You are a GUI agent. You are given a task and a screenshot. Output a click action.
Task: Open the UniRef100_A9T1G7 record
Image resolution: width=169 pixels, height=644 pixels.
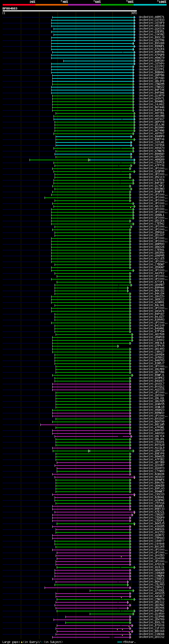pyautogui.click(x=152, y=119)
